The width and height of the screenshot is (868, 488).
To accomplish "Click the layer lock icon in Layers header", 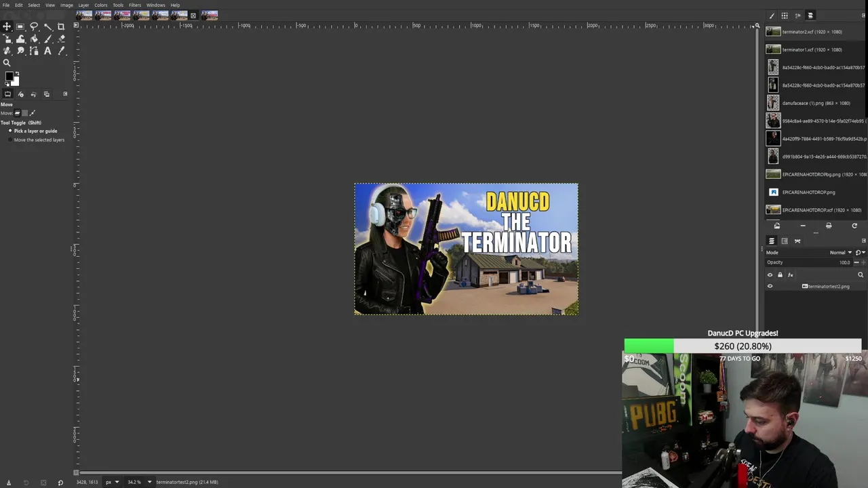I will pos(780,274).
